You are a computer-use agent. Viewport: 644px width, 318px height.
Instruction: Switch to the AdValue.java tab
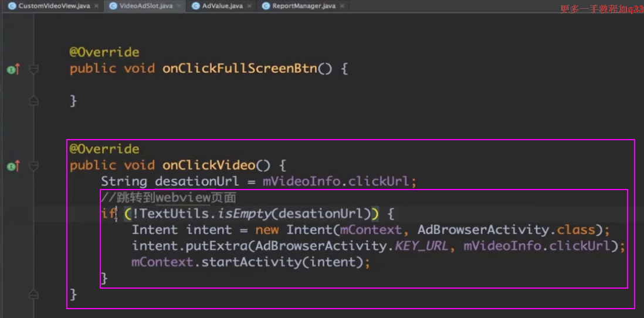(x=222, y=6)
